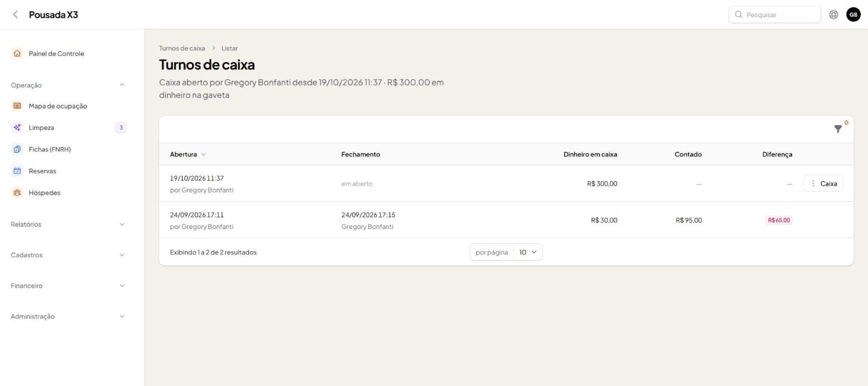
Task: Expand the Financeiro section
Action: [x=69, y=286]
